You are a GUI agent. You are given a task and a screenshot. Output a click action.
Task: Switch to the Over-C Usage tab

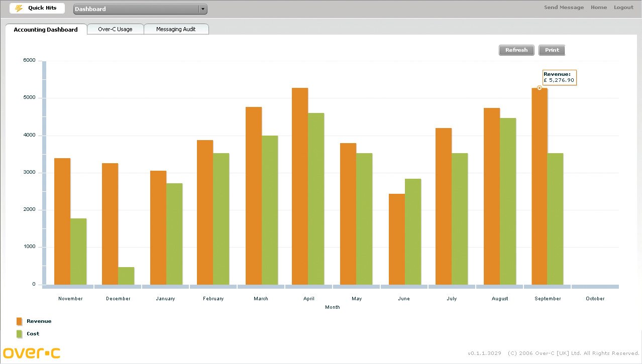point(115,29)
